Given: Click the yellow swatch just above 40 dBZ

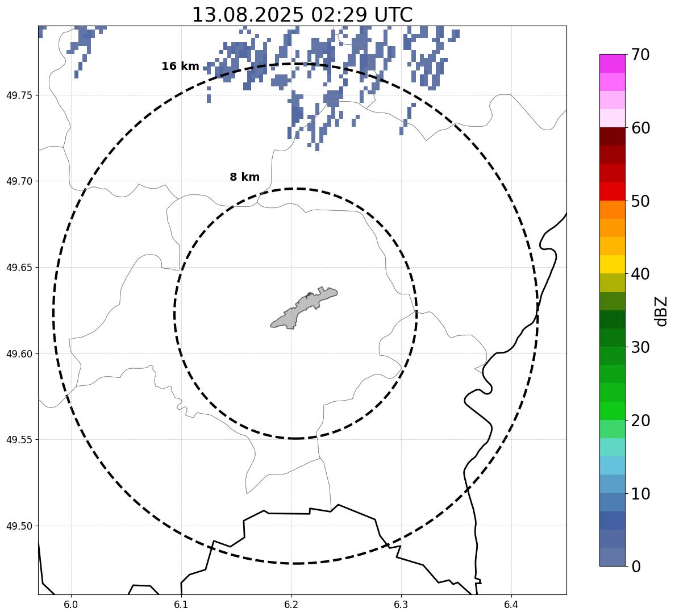Looking at the screenshot, I should [612, 264].
